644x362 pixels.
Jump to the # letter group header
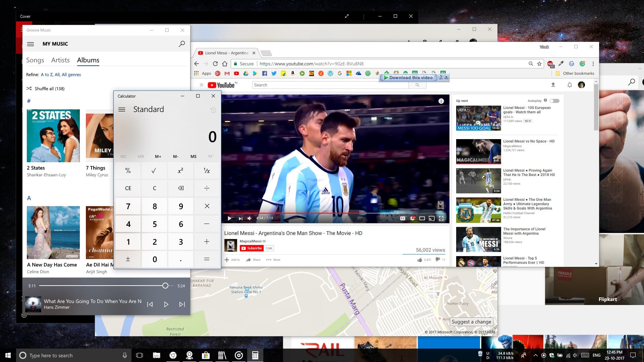[29, 101]
